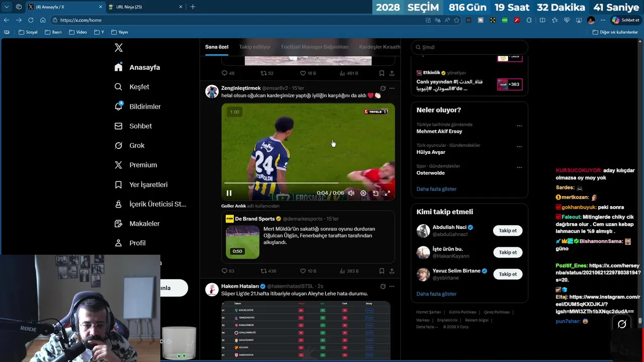644x362 pixels.
Task: Open the Grok chat drawer icon
Action: click(x=622, y=324)
